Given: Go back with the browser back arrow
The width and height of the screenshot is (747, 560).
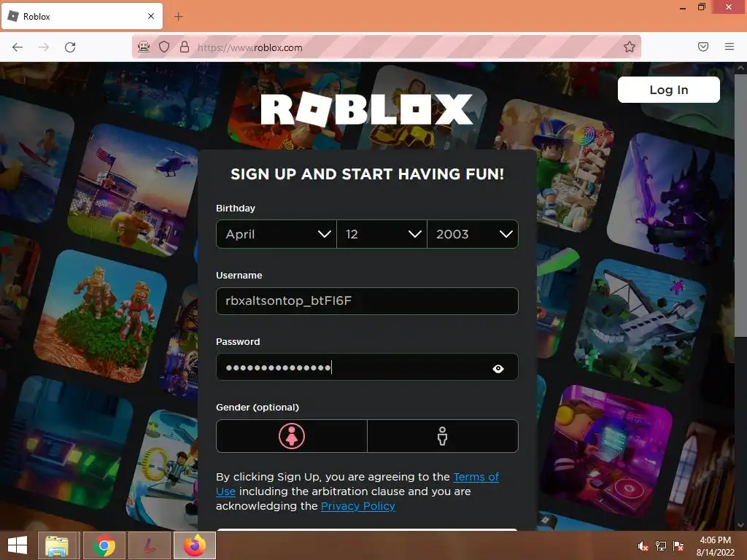Looking at the screenshot, I should (18, 47).
